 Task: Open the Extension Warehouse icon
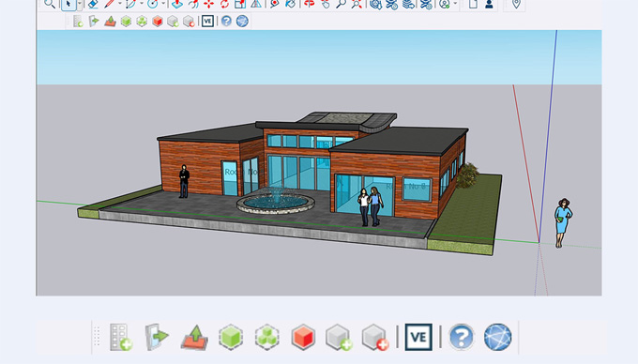(392, 4)
